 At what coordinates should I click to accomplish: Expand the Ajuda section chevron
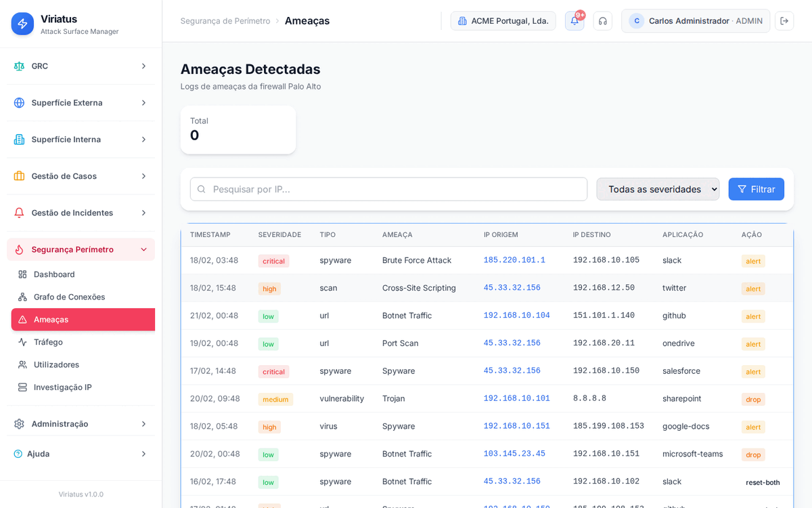(143, 454)
